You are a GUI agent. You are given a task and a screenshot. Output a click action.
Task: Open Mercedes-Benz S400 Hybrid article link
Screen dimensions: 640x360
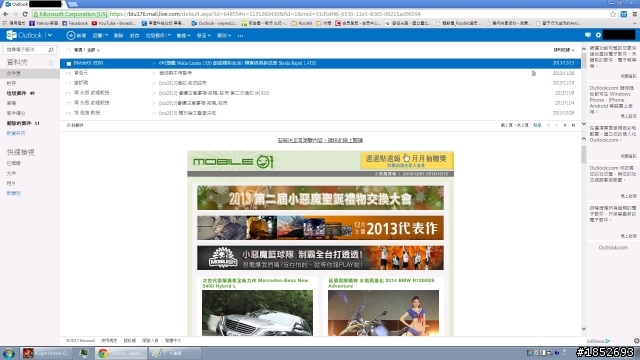[255, 283]
